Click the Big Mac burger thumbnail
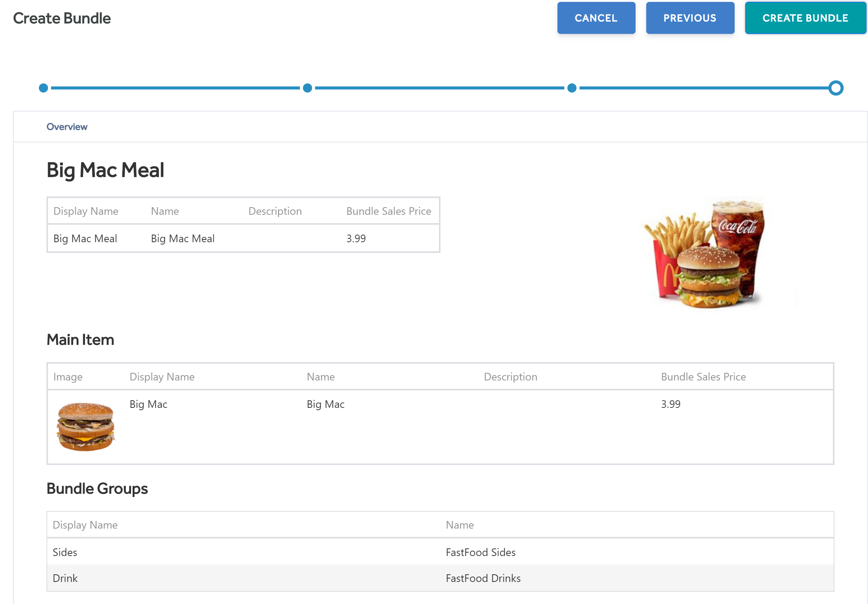This screenshot has width=868, height=604. pyautogui.click(x=86, y=427)
